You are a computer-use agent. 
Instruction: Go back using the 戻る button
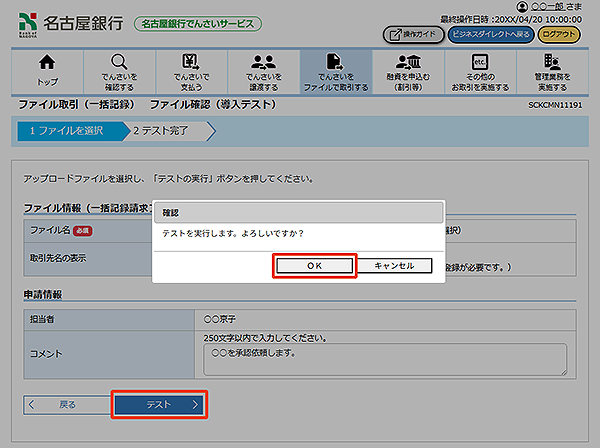66,404
